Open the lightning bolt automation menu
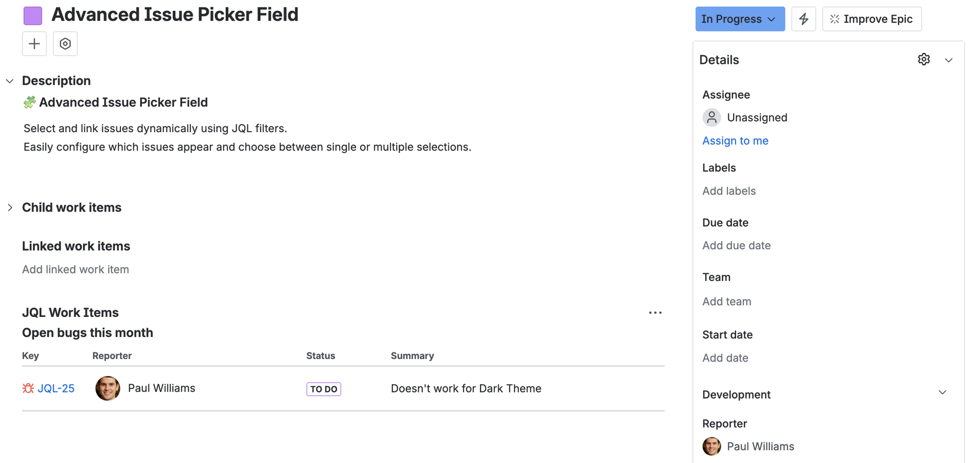 pos(803,19)
